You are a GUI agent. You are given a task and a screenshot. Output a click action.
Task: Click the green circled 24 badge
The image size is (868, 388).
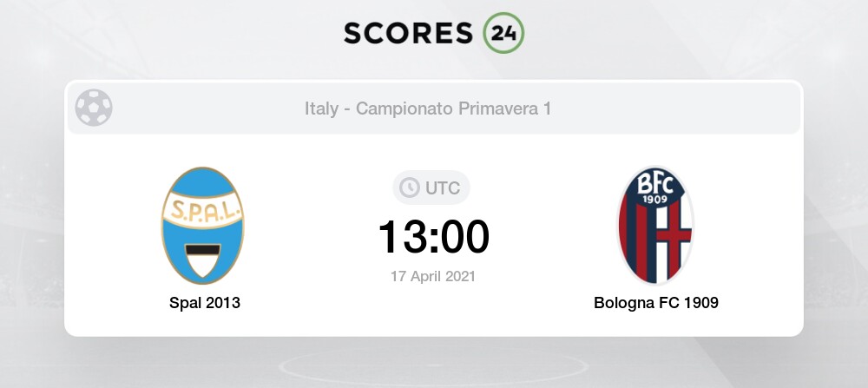point(504,32)
